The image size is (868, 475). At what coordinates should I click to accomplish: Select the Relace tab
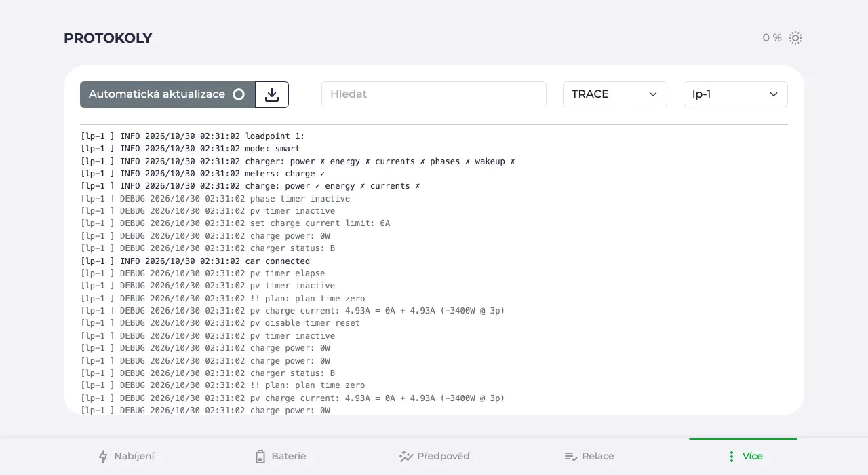(588, 457)
